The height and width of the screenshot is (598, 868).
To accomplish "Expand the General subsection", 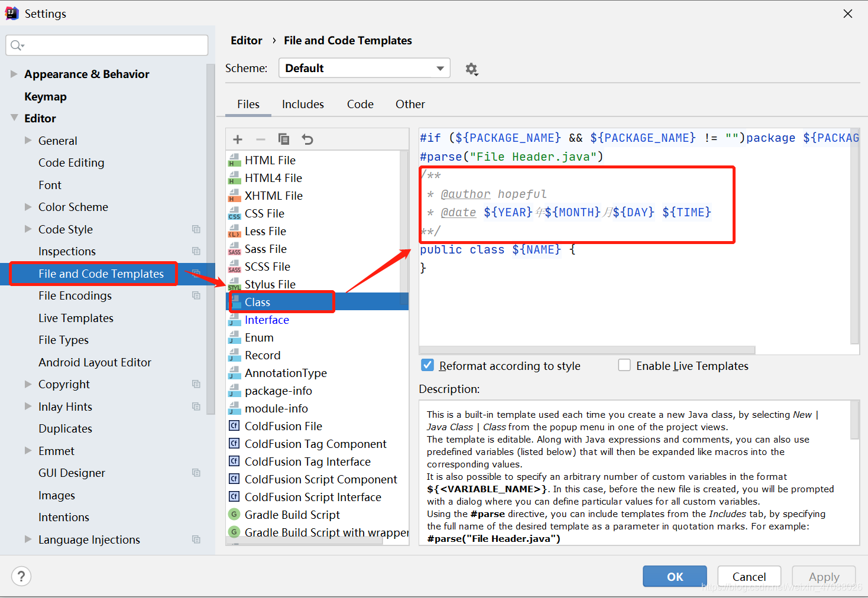I will tap(28, 141).
